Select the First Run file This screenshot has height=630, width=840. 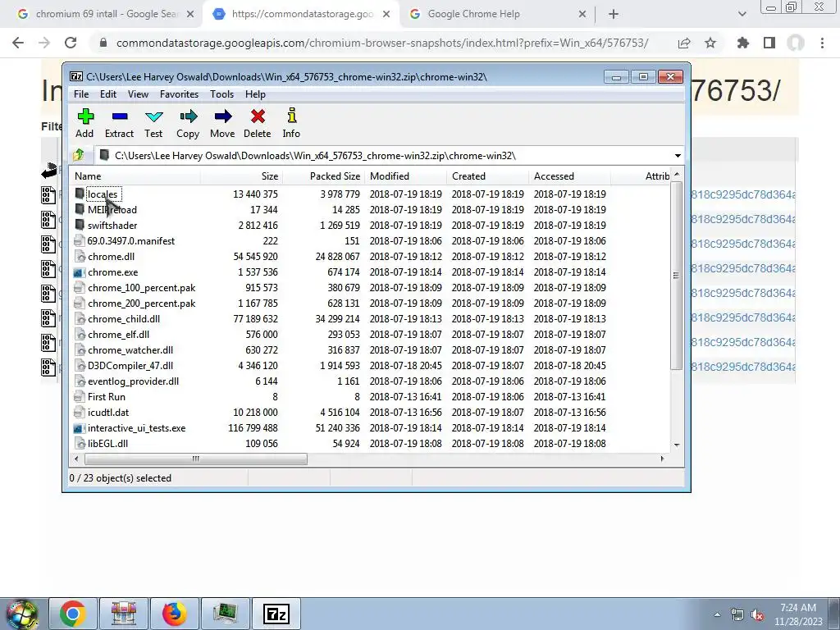107,397
